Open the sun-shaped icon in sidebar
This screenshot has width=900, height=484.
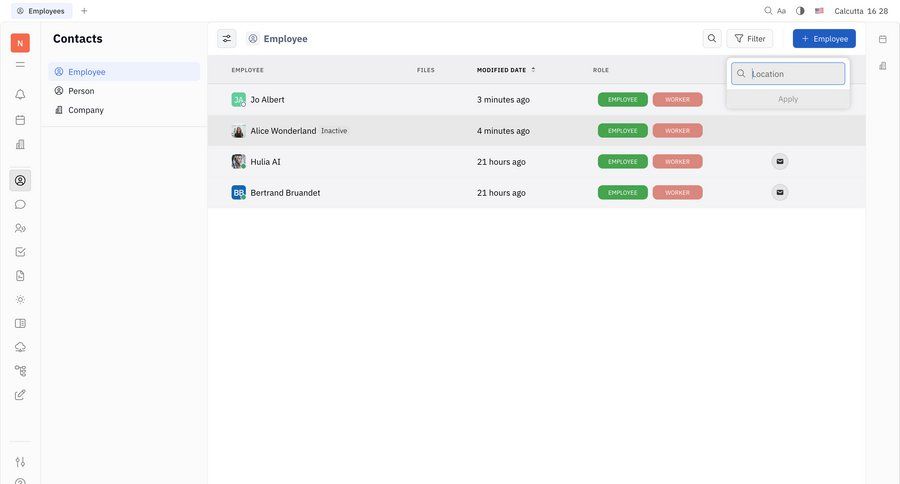20,300
